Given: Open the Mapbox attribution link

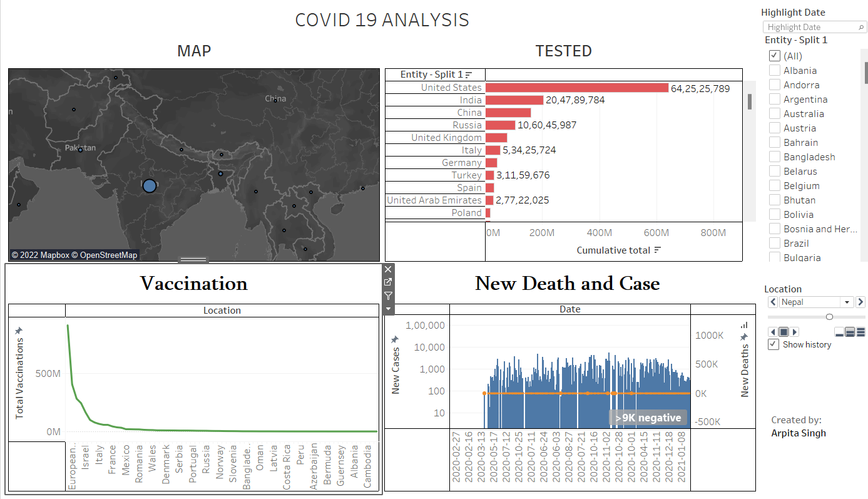Looking at the screenshot, I should [41, 255].
